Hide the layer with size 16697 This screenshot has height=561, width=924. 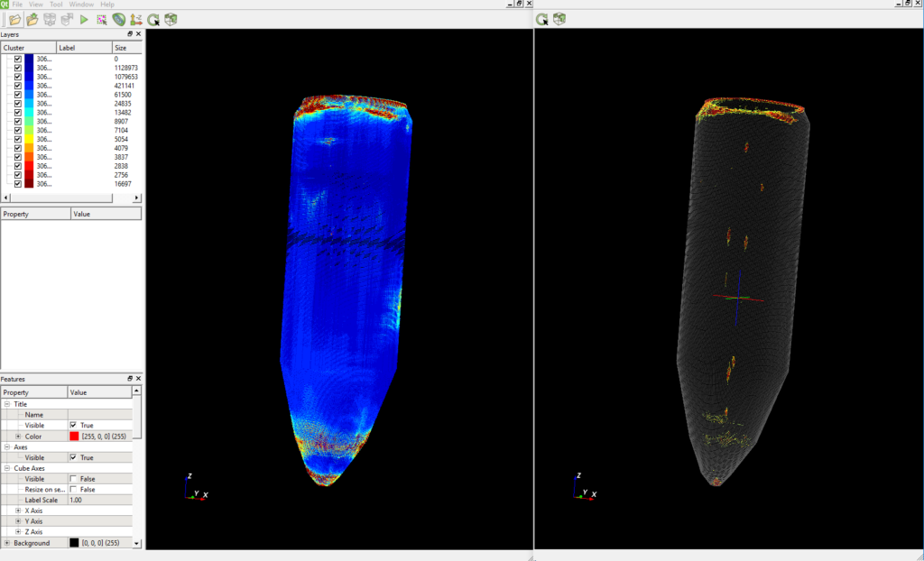(18, 184)
